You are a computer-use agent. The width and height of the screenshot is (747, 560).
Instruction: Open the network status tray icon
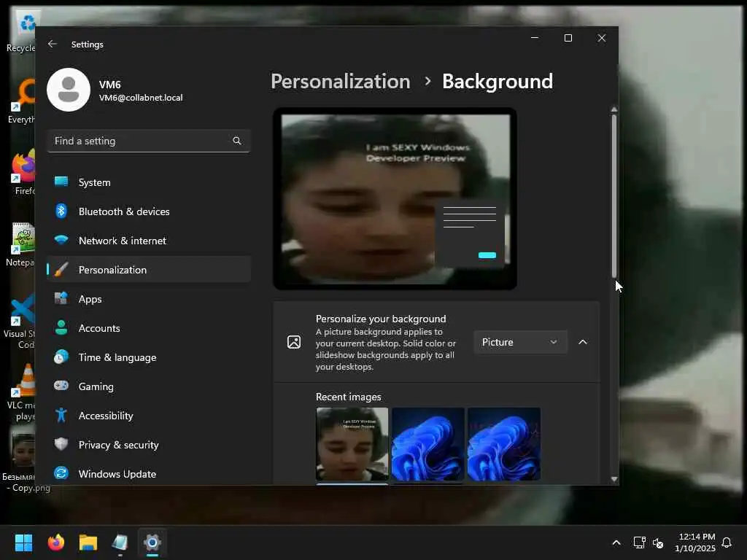point(639,542)
